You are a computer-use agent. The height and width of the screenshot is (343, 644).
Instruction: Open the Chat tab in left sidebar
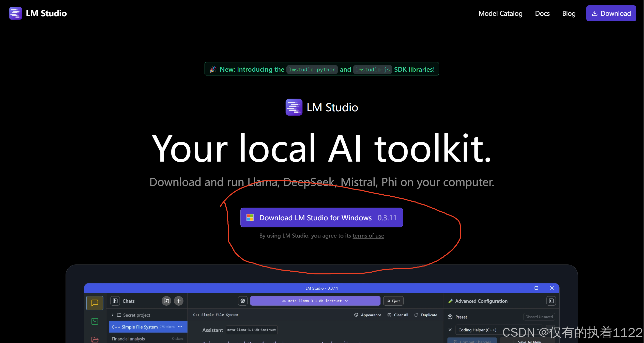(95, 303)
